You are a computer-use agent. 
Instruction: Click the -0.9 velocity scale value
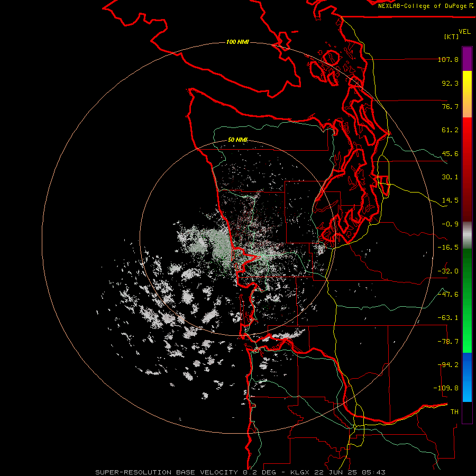click(x=450, y=224)
